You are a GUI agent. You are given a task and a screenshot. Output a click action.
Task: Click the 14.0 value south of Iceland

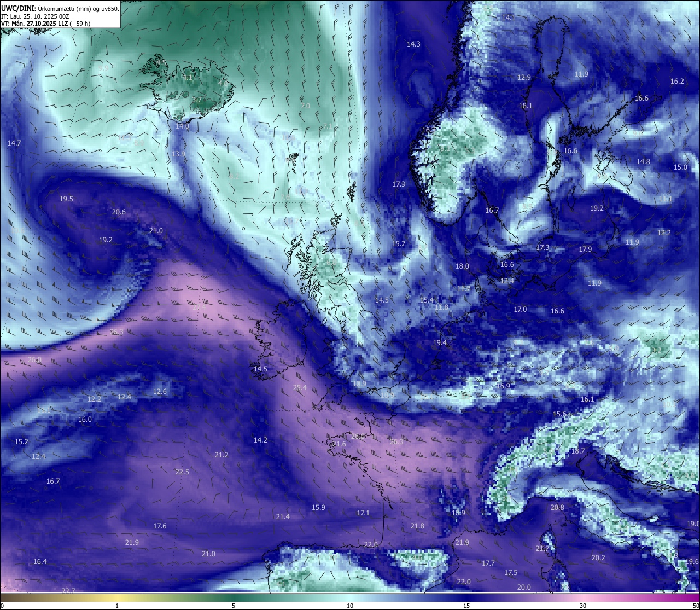[182, 126]
